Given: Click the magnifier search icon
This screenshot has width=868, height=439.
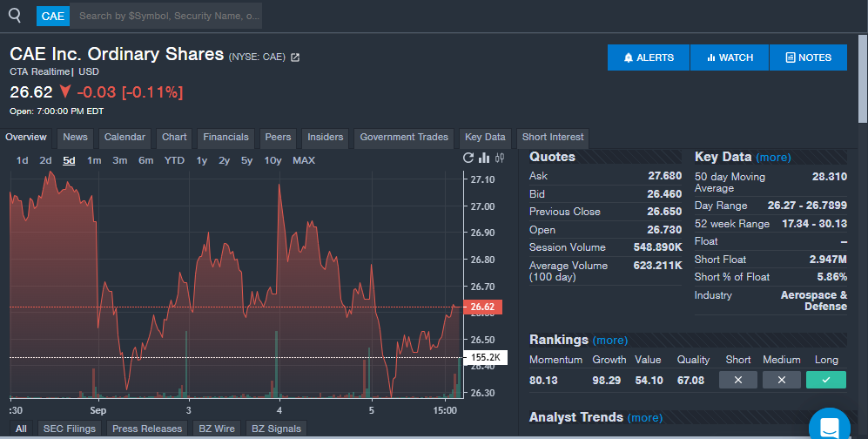Looking at the screenshot, I should [15, 16].
